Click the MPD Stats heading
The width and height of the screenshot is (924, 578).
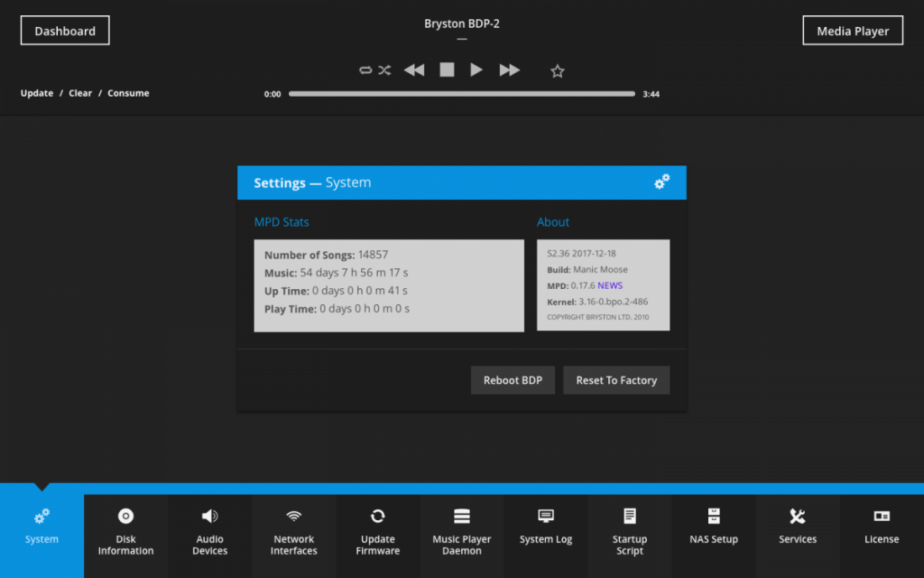coord(282,222)
